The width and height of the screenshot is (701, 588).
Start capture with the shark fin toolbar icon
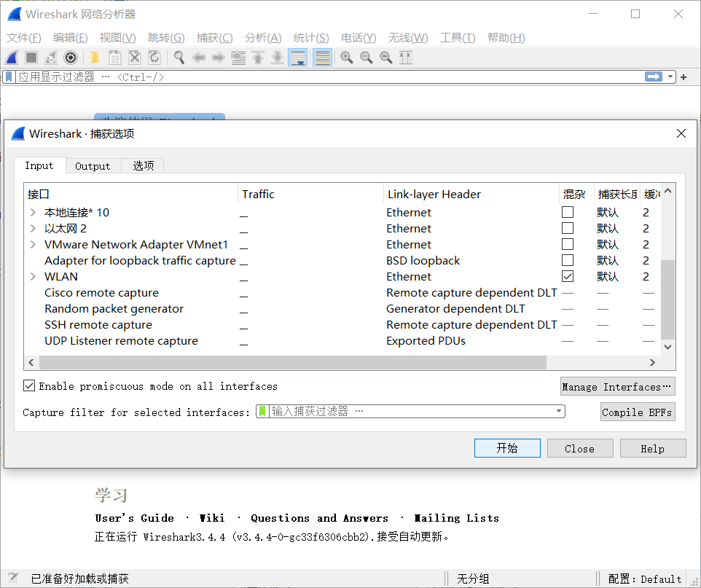point(12,58)
